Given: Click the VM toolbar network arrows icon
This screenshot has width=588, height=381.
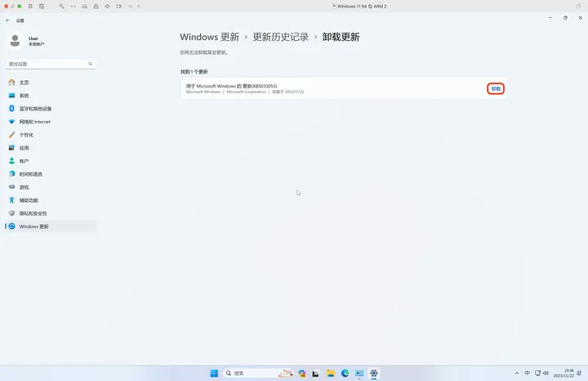Looking at the screenshot, I should pos(73,6).
